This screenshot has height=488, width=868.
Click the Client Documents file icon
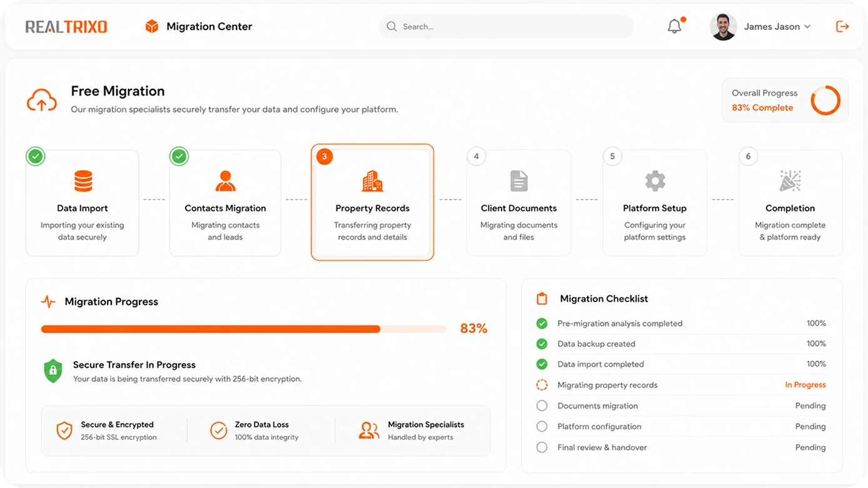point(518,181)
